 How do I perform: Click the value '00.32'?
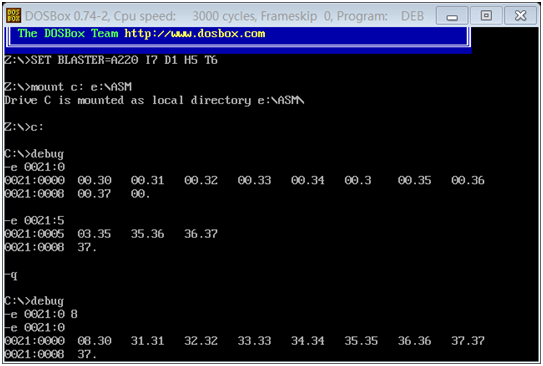[201, 180]
